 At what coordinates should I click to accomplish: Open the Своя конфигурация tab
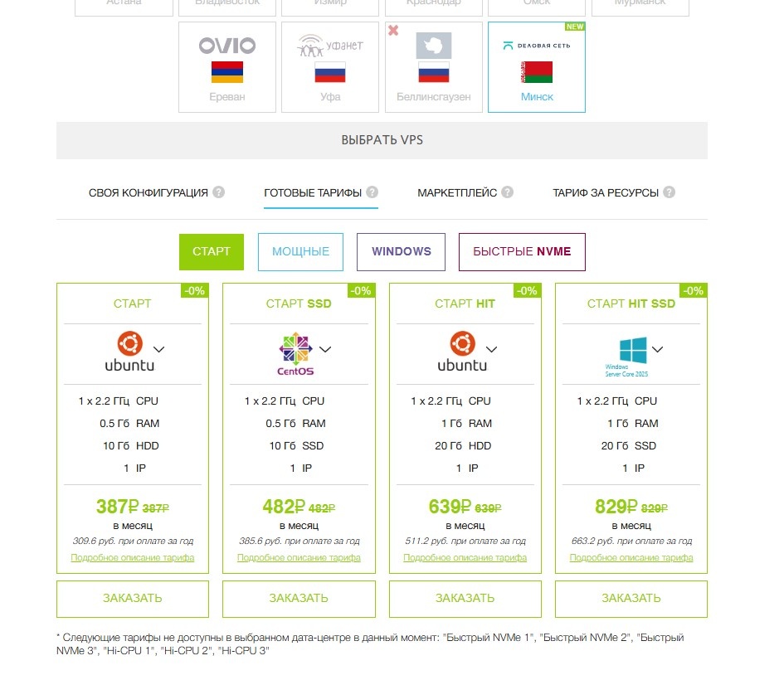149,192
